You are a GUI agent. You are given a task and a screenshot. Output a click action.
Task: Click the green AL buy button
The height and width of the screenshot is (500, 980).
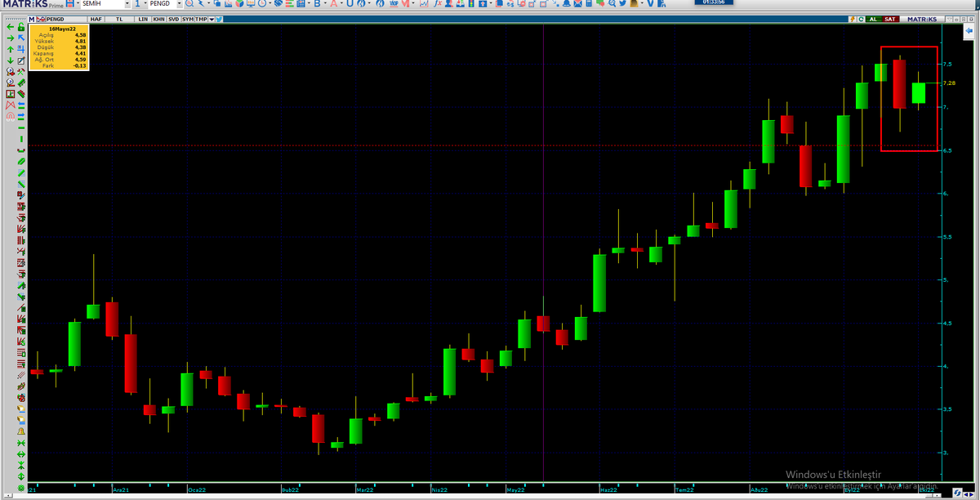(873, 19)
